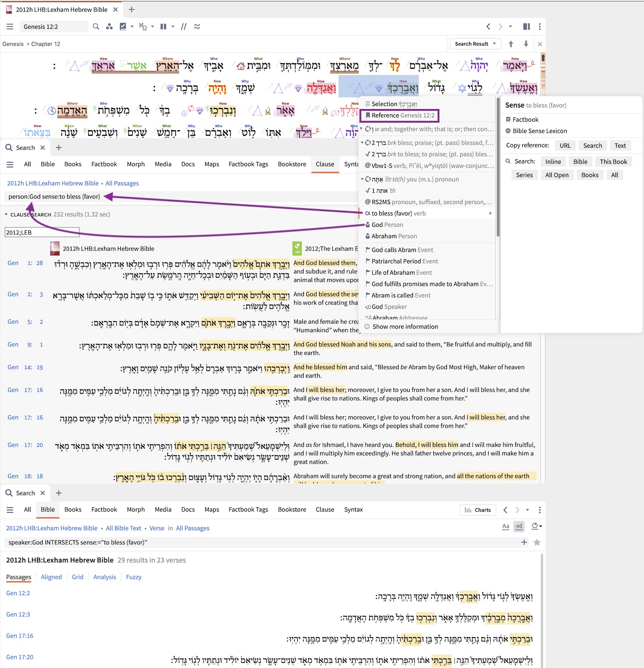Click the Inline search button in the Sense pane

coord(553,162)
